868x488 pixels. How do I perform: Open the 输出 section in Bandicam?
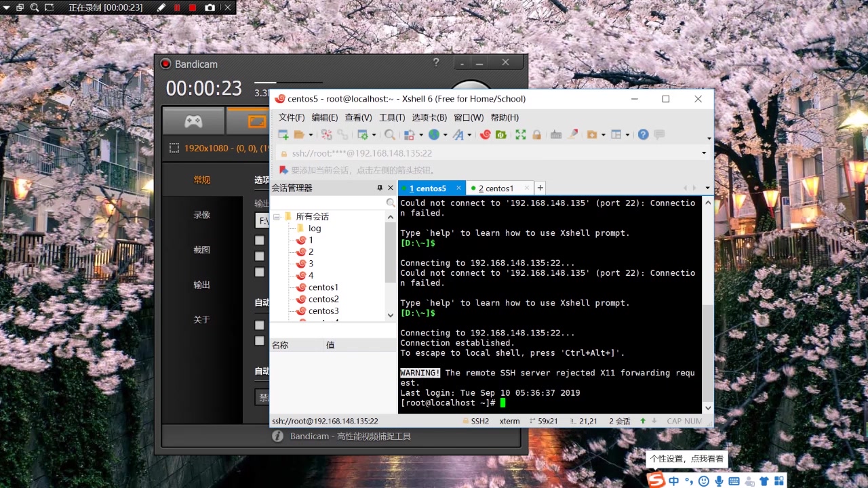point(202,285)
